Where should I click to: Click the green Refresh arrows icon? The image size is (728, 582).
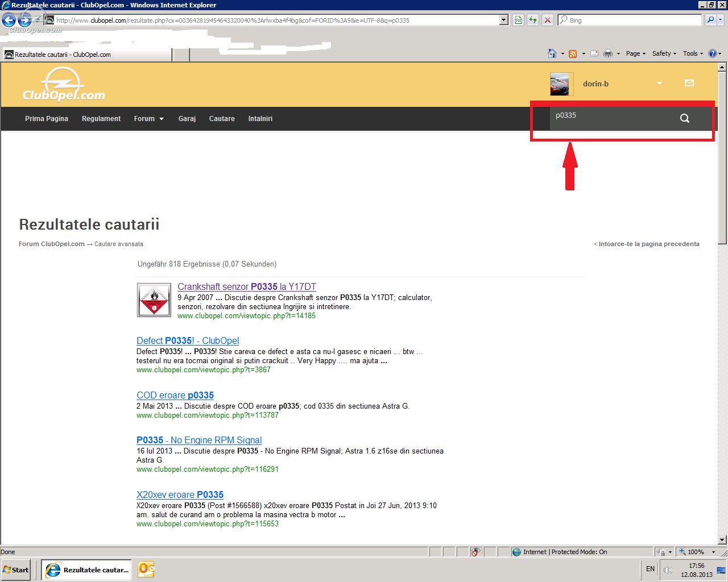coord(533,20)
